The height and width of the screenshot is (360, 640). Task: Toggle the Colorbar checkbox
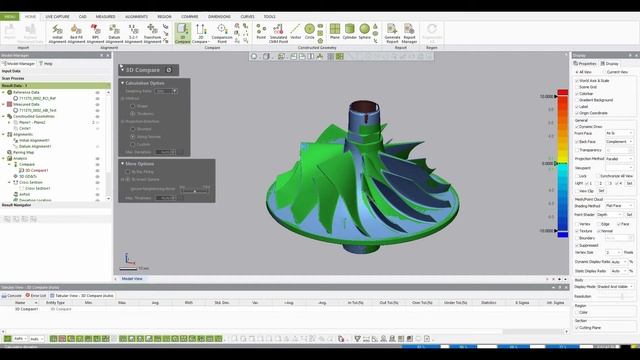pos(577,93)
